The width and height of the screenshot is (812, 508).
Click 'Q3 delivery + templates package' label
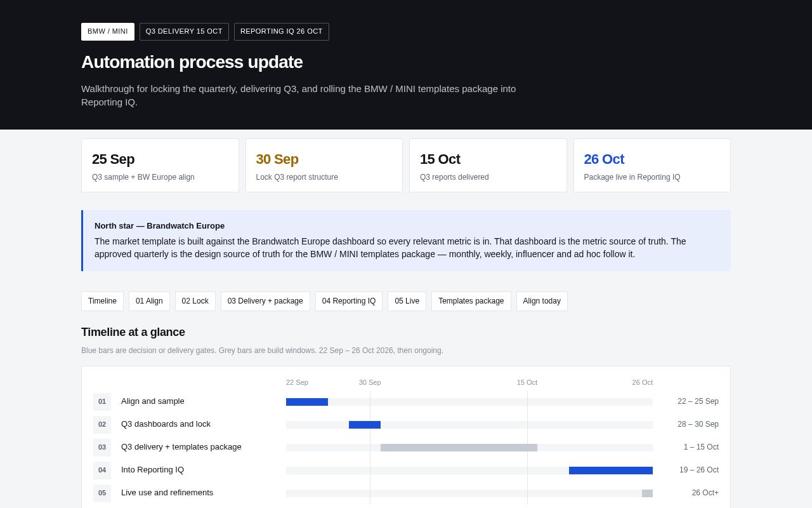point(181,447)
